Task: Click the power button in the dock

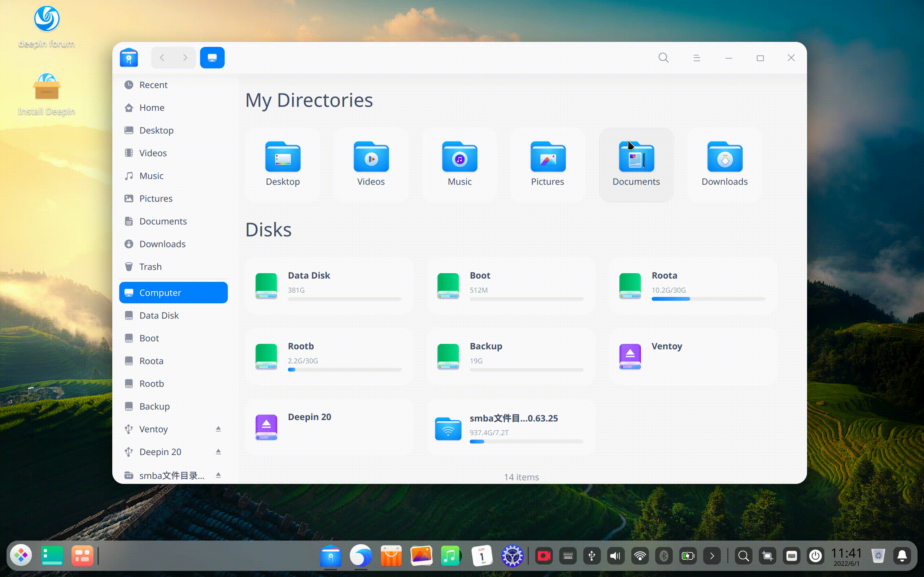Action: tap(815, 556)
